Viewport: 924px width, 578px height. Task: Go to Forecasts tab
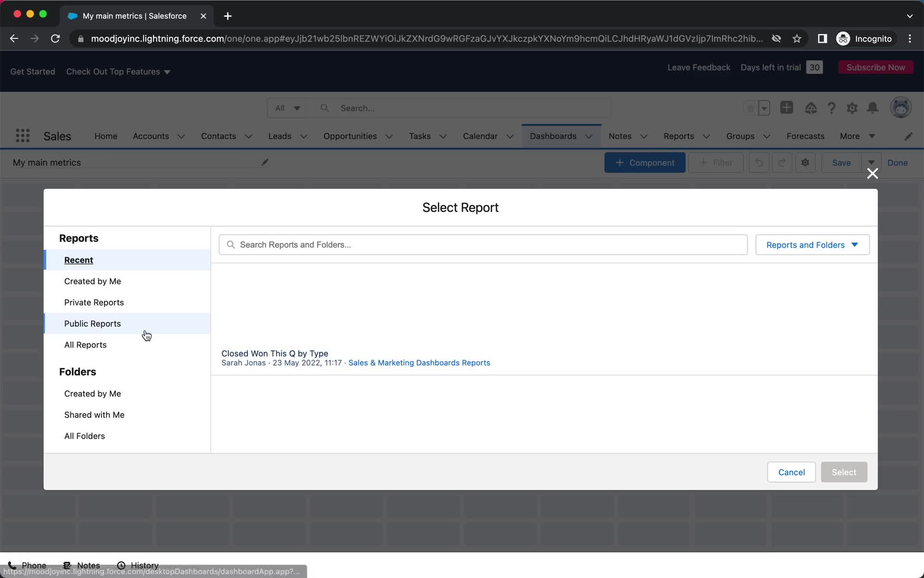tap(805, 136)
